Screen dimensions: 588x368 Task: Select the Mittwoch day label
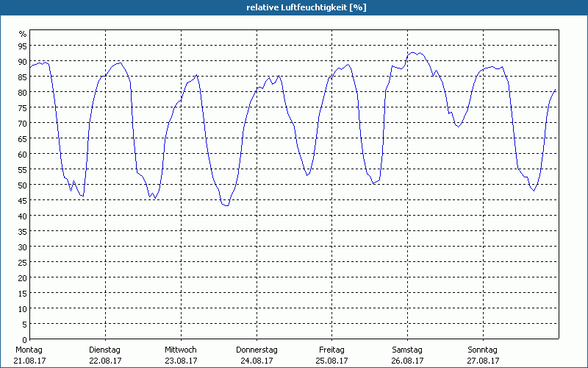tap(181, 350)
